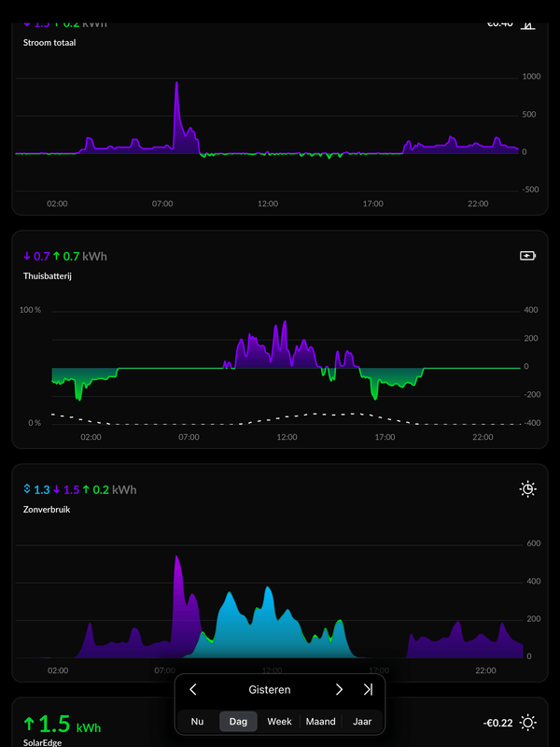560x747 pixels.
Task: Tap the Stroom totaal pylon icon
Action: tap(527, 25)
